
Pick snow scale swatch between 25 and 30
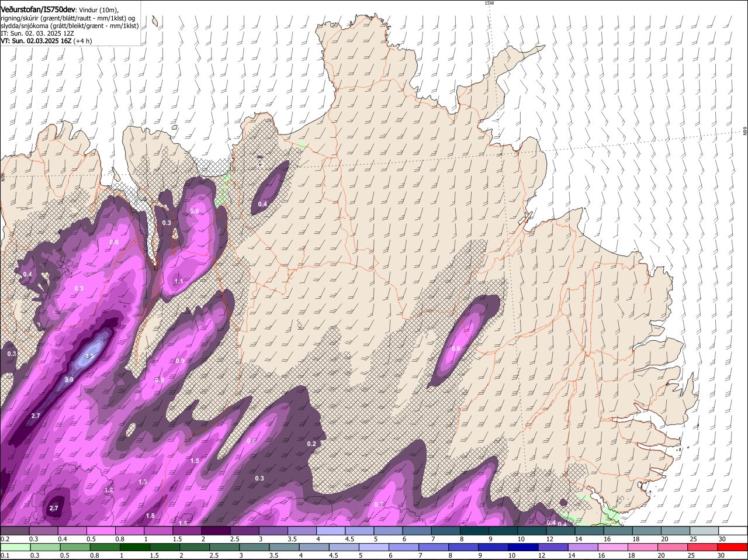[704, 530]
